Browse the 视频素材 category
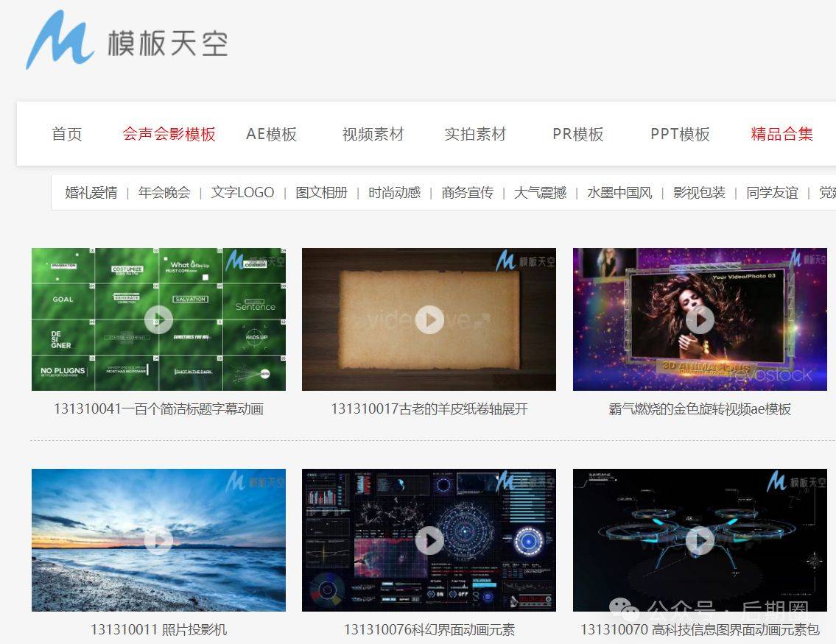Image resolution: width=836 pixels, height=644 pixels. click(372, 133)
